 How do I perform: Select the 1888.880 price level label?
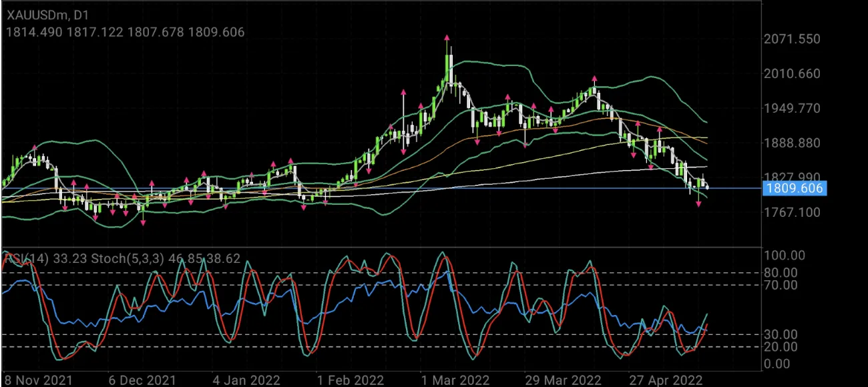[793, 143]
